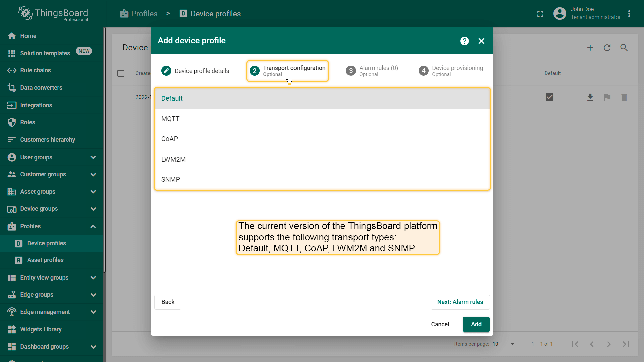Click the help question mark icon in dialog
644x362 pixels.
pyautogui.click(x=464, y=41)
